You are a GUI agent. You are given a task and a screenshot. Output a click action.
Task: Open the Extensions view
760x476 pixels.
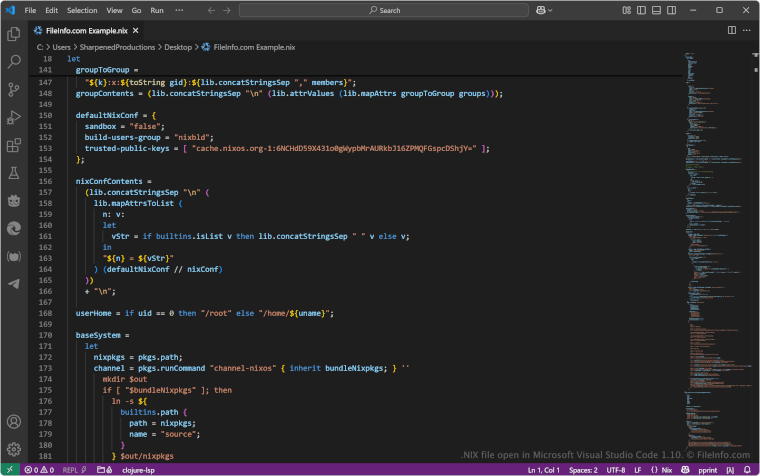pos(14,145)
